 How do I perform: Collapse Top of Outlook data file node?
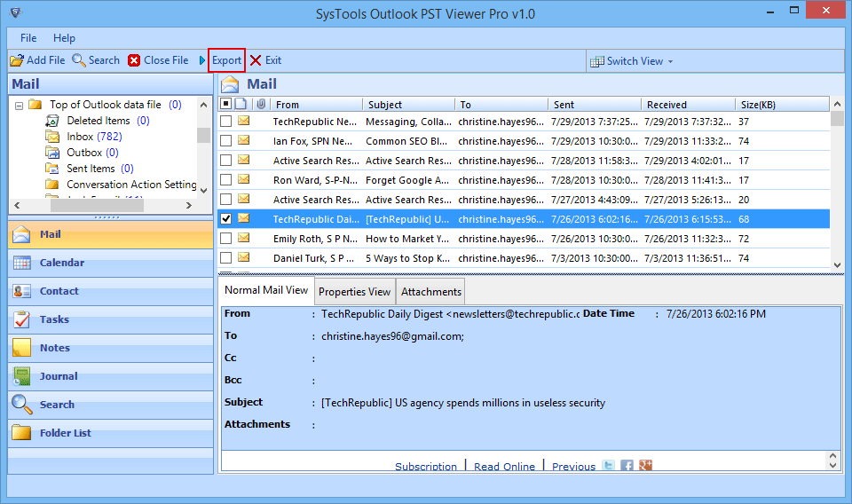tap(19, 106)
